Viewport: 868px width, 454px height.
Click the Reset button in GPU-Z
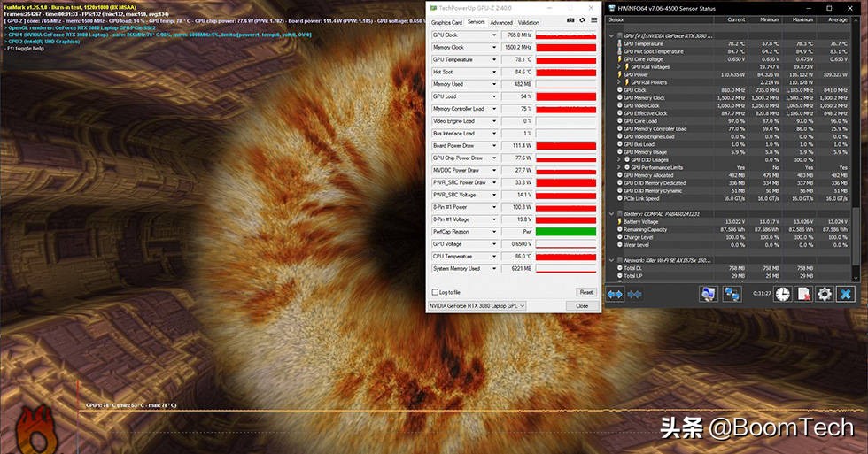[x=585, y=292]
